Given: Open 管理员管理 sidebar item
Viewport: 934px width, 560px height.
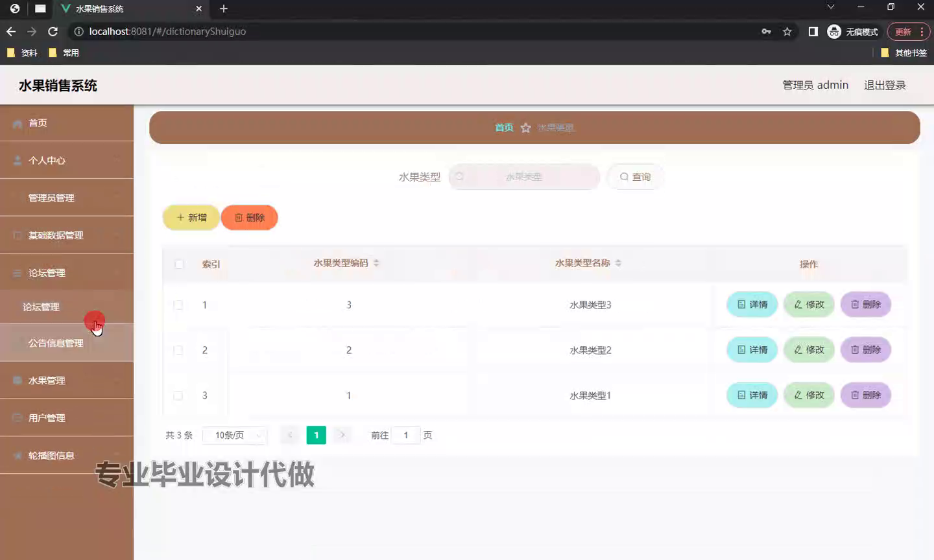Looking at the screenshot, I should (x=67, y=198).
